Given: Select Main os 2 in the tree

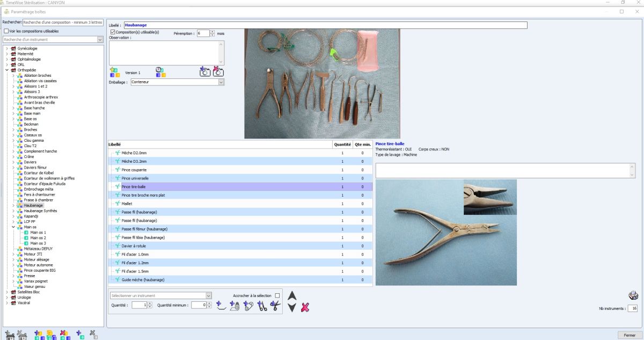Looking at the screenshot, I should click(38, 238).
